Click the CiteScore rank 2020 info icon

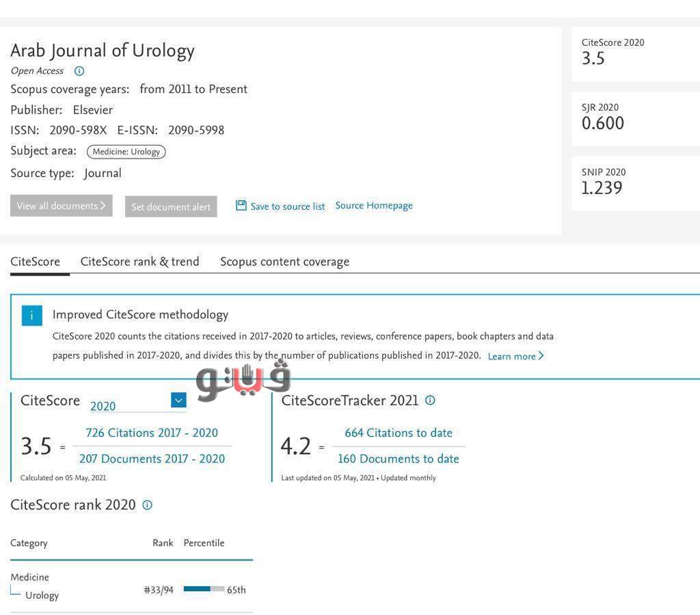tap(147, 505)
